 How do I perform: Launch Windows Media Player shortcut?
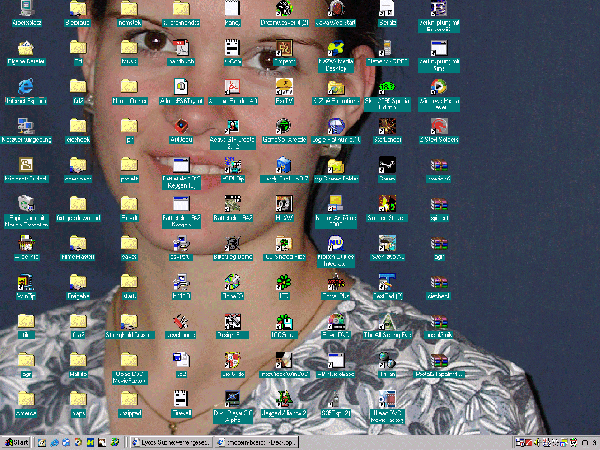[437, 88]
